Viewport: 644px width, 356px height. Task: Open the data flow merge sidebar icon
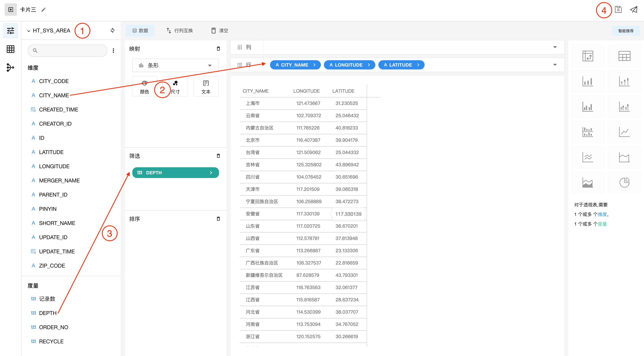pyautogui.click(x=11, y=68)
